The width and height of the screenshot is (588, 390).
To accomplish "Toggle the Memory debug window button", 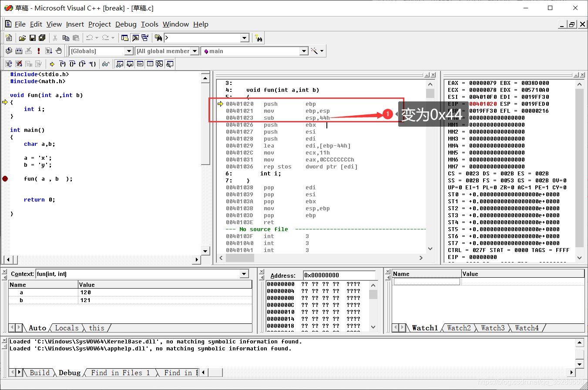I will click(x=150, y=64).
